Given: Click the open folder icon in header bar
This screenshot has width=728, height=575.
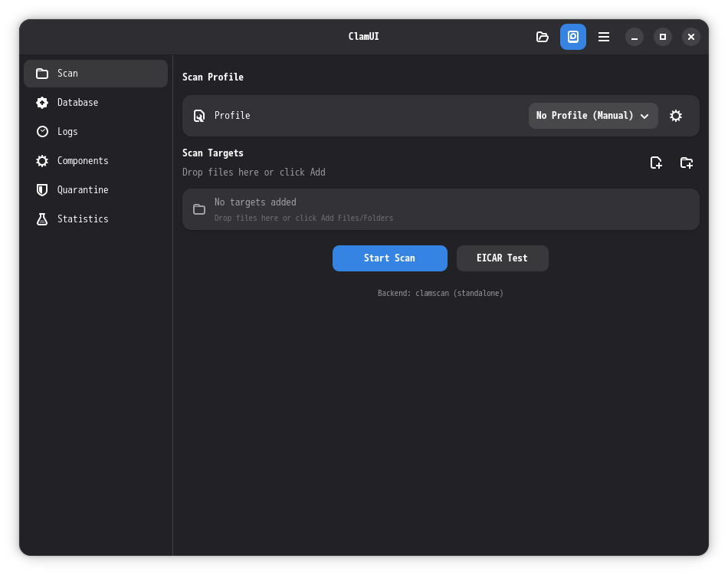Looking at the screenshot, I should 543,37.
